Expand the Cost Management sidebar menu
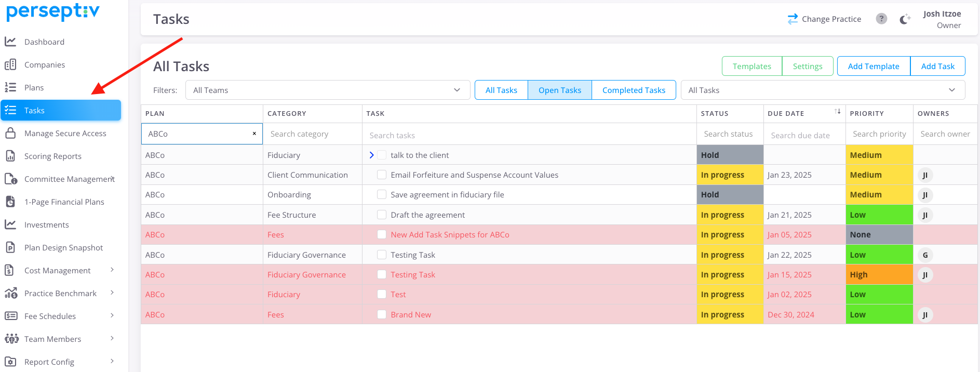This screenshot has width=980, height=372. pos(112,270)
